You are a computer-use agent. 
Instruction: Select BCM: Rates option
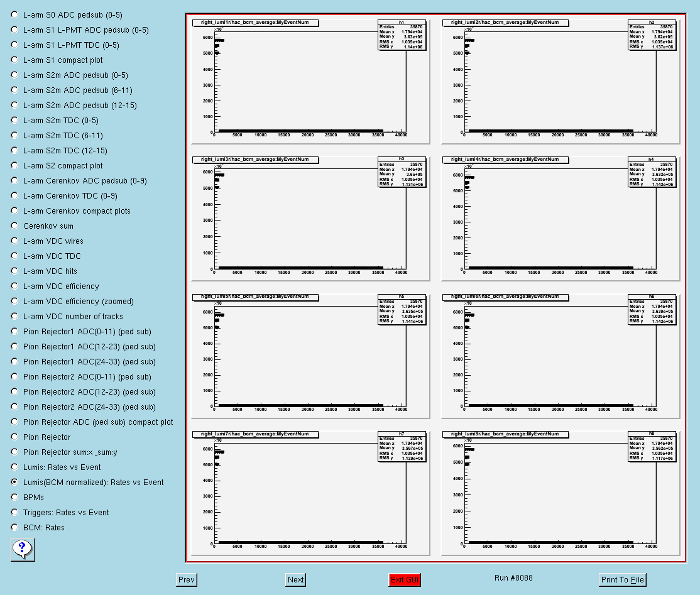point(14,528)
